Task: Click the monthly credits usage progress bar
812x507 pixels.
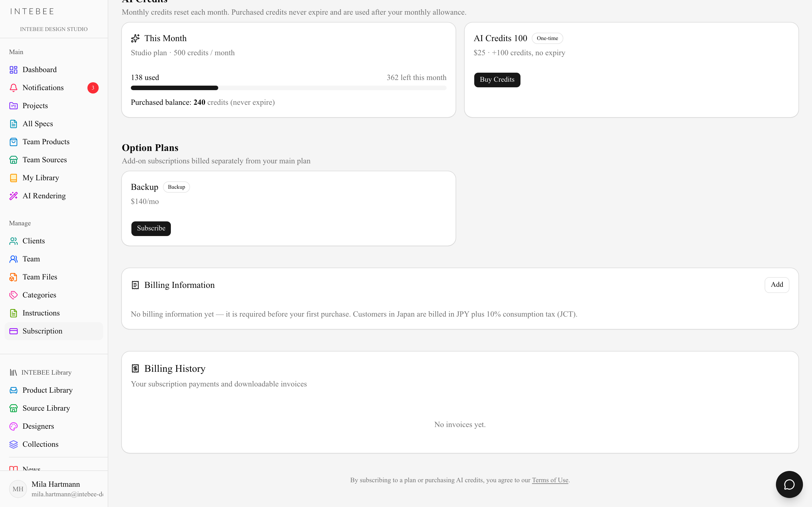Action: (x=288, y=88)
